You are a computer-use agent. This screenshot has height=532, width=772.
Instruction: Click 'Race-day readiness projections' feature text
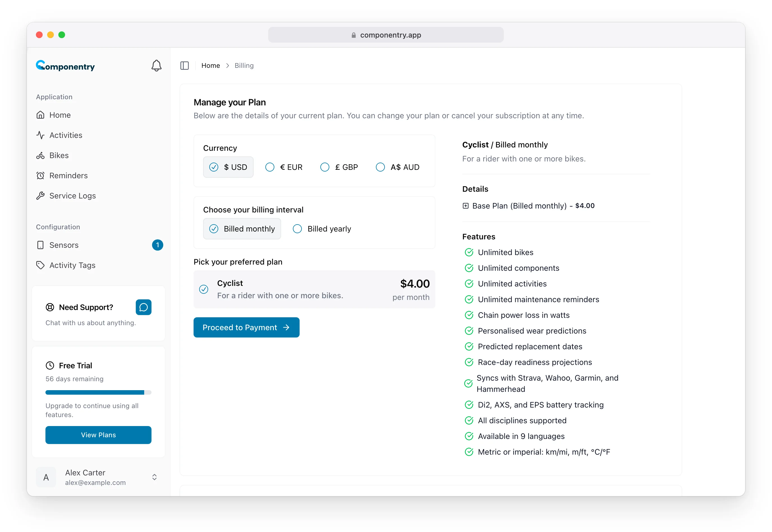coord(535,362)
